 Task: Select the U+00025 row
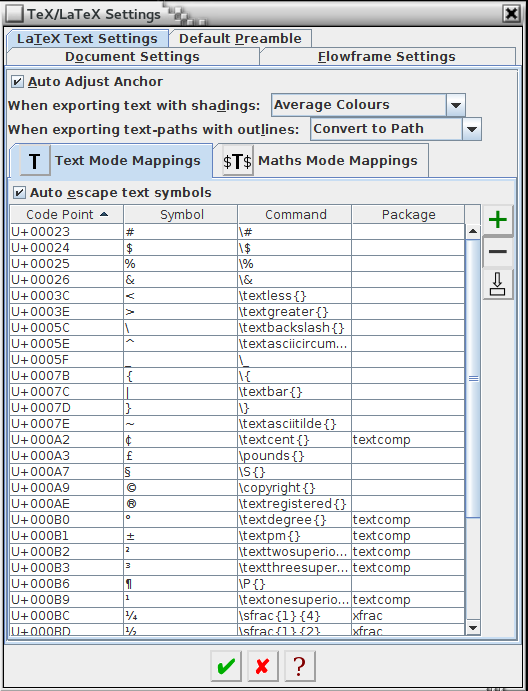(238, 264)
